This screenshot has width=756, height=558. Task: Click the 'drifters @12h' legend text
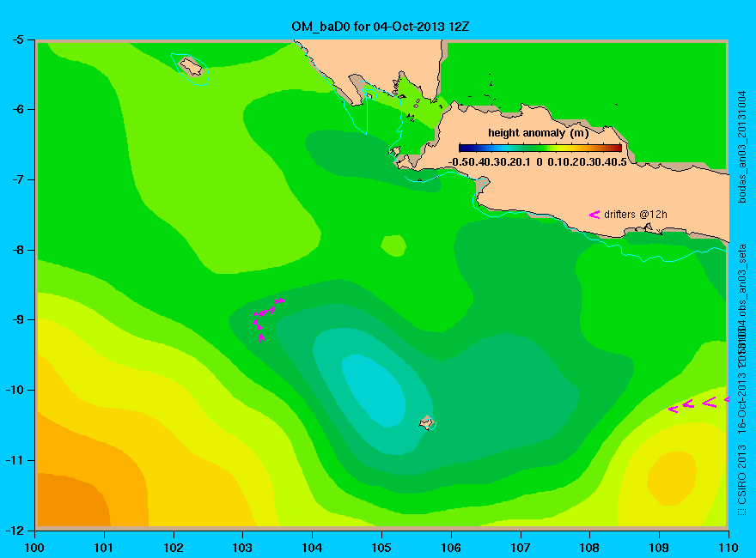636,215
